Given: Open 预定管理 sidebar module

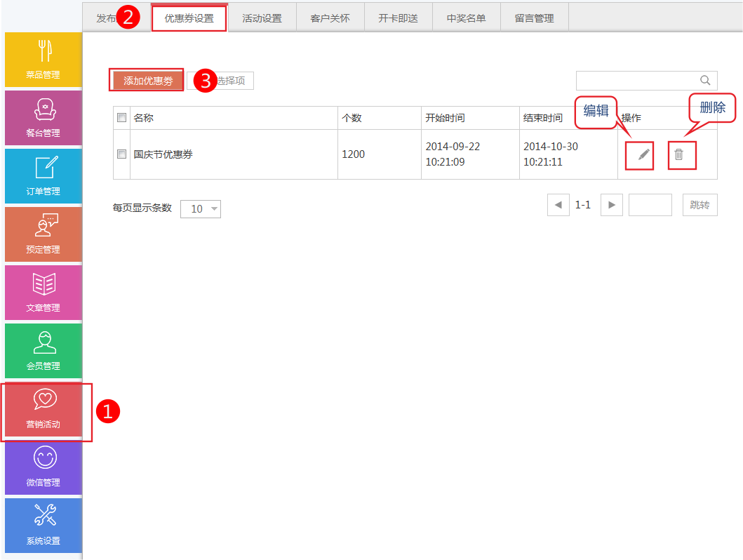Looking at the screenshot, I should point(43,234).
